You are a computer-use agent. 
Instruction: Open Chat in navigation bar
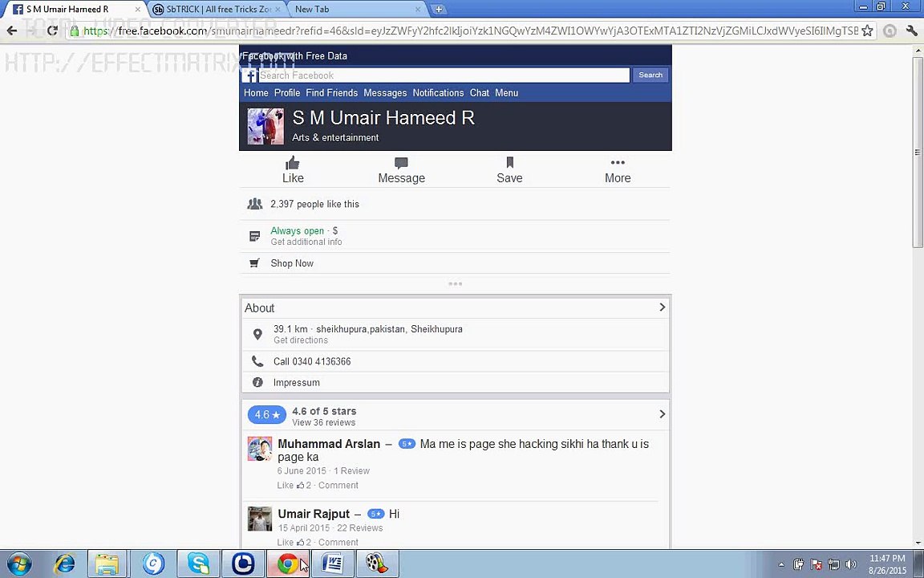pos(479,92)
